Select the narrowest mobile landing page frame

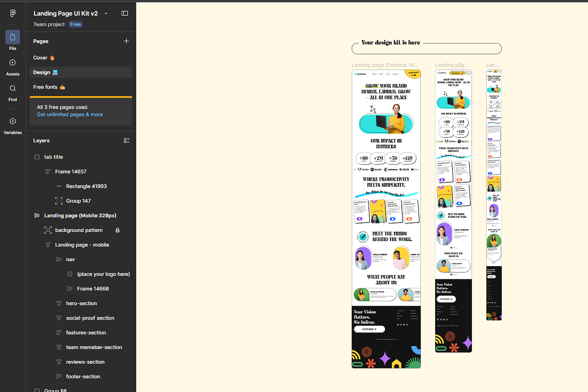pyautogui.click(x=493, y=196)
